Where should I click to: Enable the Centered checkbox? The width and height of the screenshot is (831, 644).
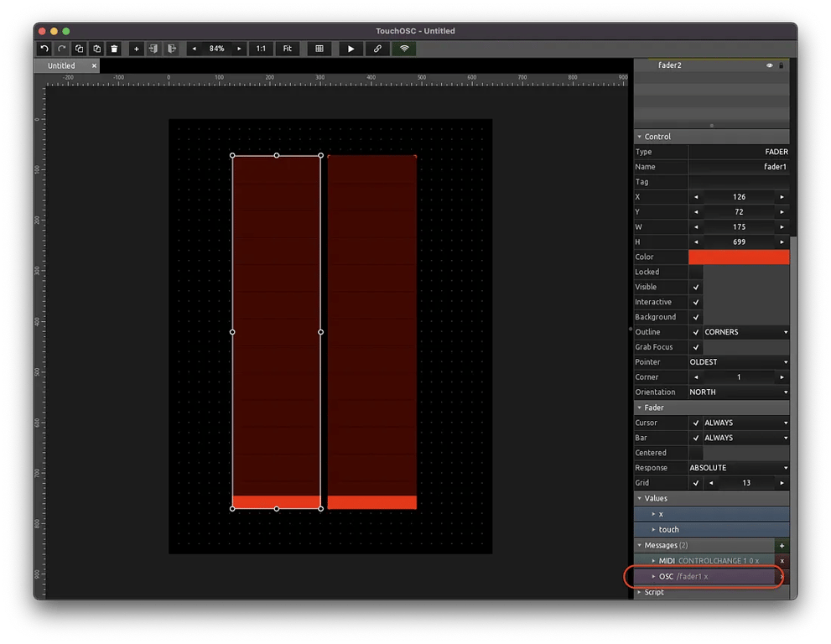click(696, 453)
